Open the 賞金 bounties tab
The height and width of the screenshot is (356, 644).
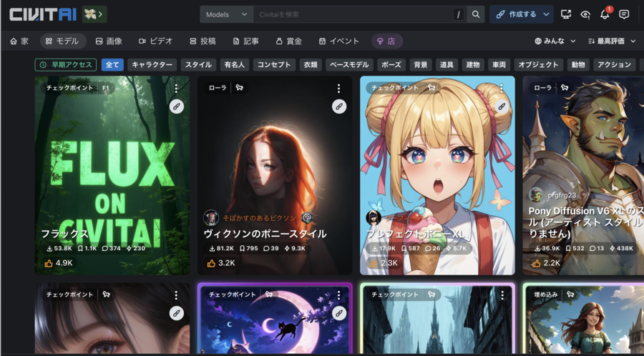tap(289, 41)
